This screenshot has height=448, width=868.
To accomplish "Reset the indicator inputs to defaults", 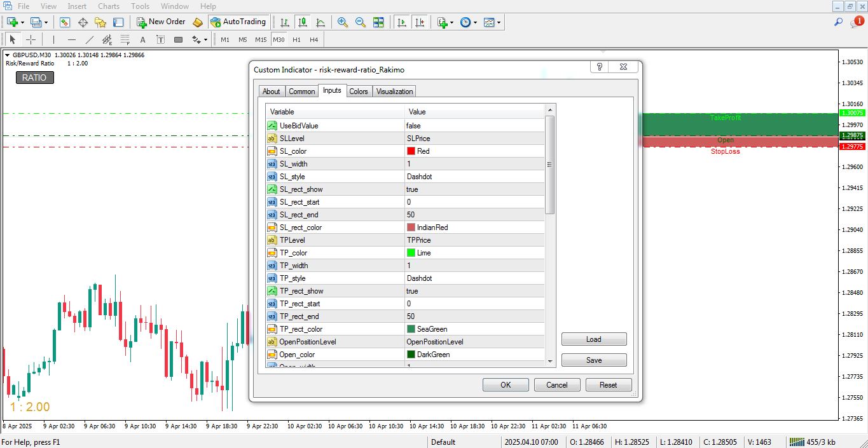I will (x=608, y=384).
